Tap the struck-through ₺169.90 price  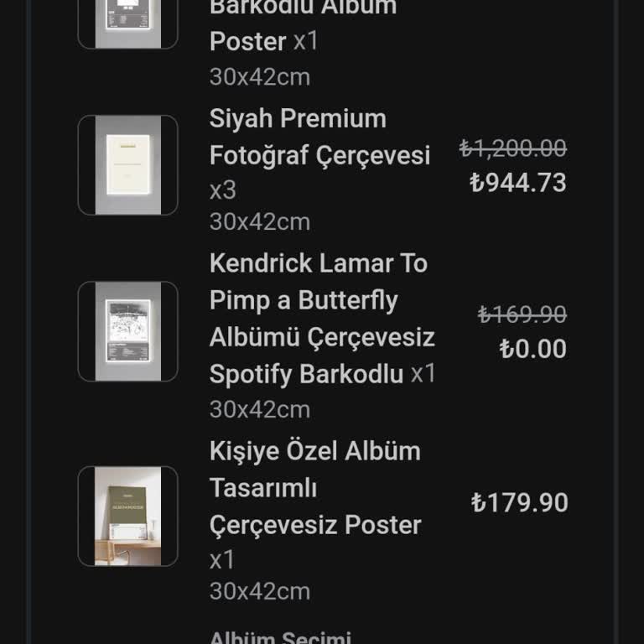tap(522, 314)
